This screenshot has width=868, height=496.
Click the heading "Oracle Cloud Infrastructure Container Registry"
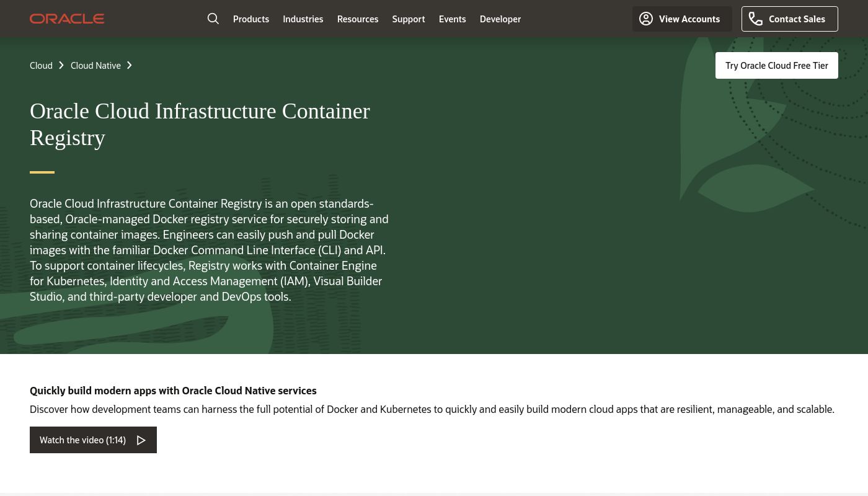pyautogui.click(x=200, y=124)
